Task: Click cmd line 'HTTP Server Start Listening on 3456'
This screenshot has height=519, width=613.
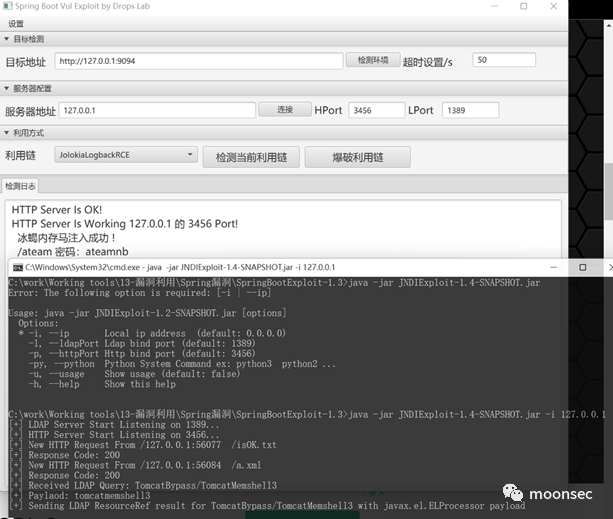Action: (x=114, y=435)
